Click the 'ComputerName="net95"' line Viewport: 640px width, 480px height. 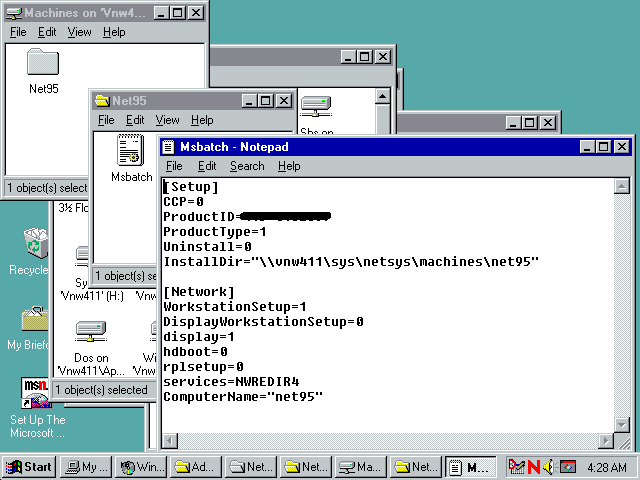click(x=243, y=397)
